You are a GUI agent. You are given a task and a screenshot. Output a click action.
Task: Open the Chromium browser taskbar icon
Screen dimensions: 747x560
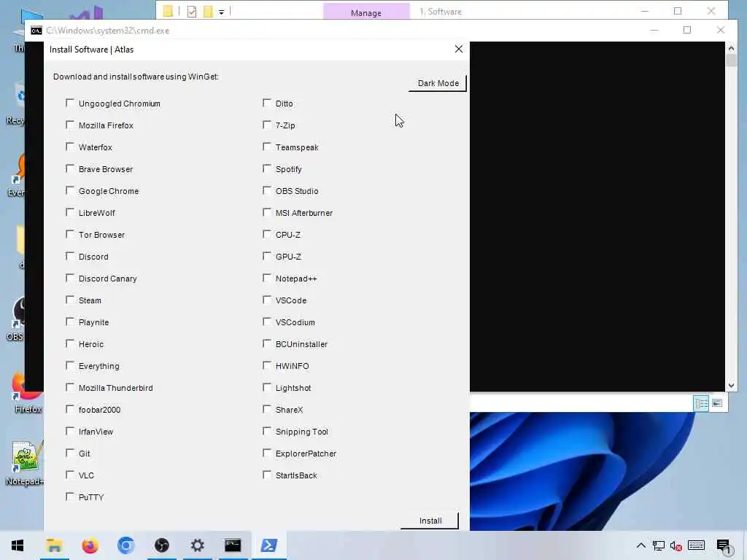click(125, 545)
